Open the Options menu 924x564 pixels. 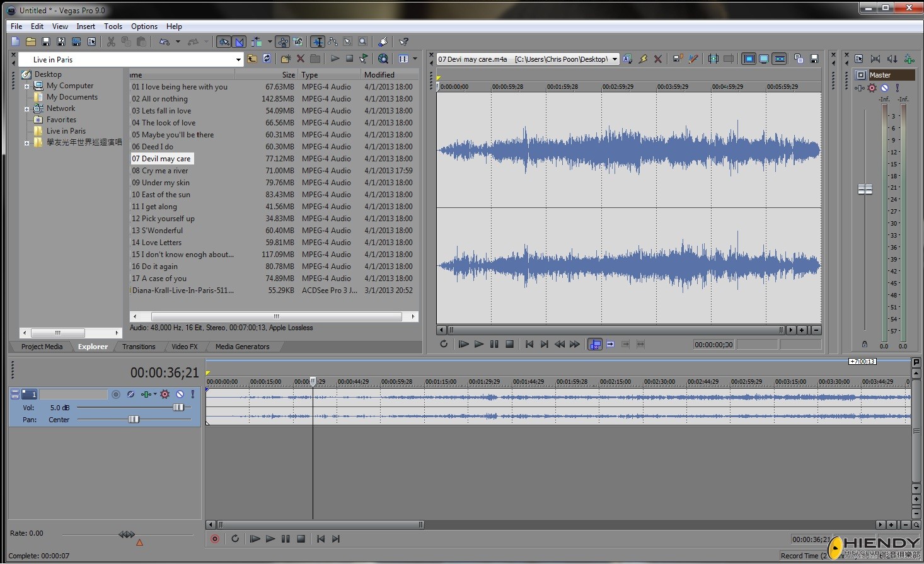(144, 26)
